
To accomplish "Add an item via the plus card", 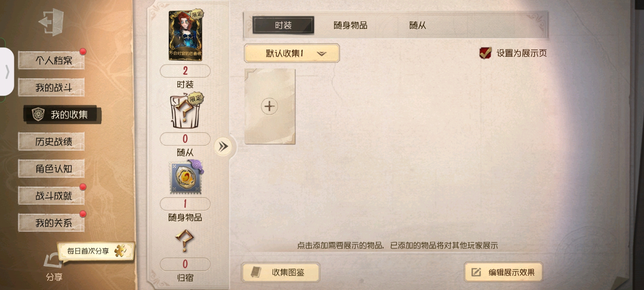I will tap(270, 106).
